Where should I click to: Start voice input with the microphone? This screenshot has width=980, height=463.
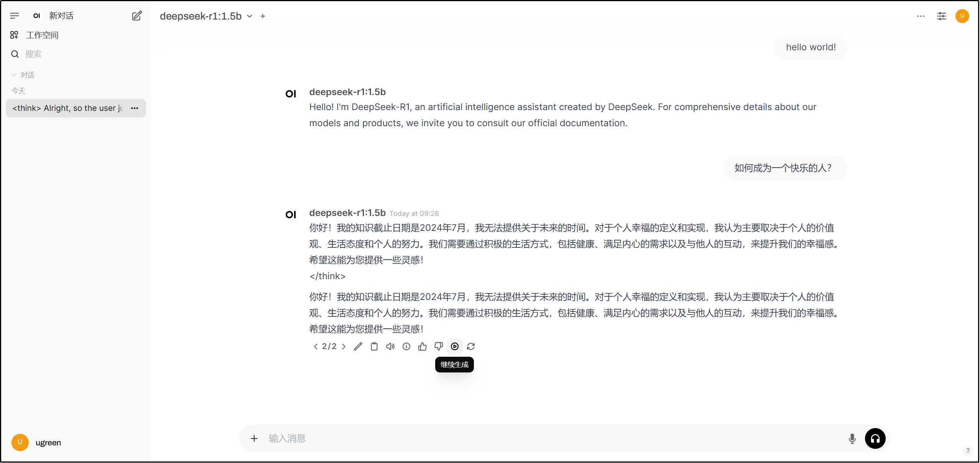pyautogui.click(x=852, y=438)
